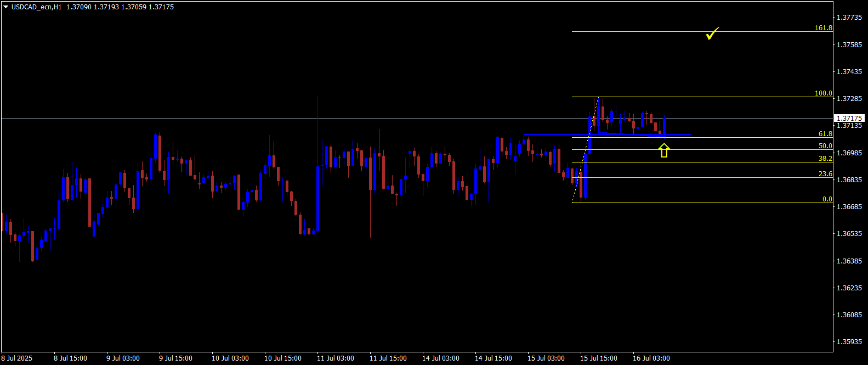Click the USDCAD_ecn,H1 chart title text
Viewport: 868px width, 365px height.
[x=37, y=7]
